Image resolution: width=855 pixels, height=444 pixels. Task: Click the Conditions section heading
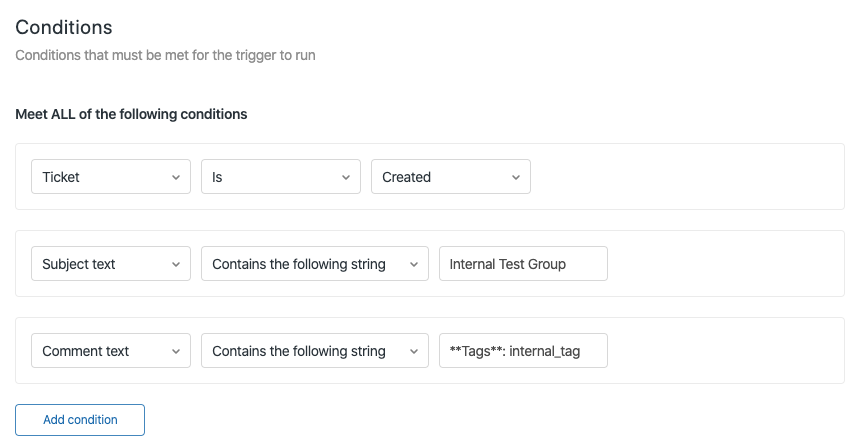(64, 27)
